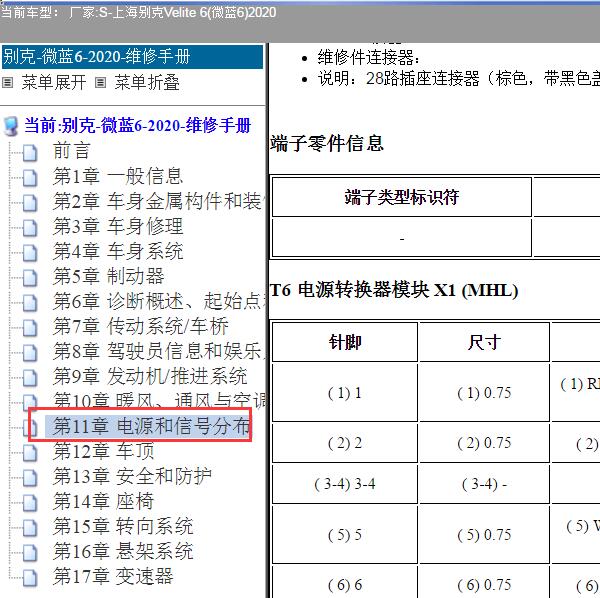Click the 针脚 column header
Screen dimensions: 600x598
[x=345, y=342]
